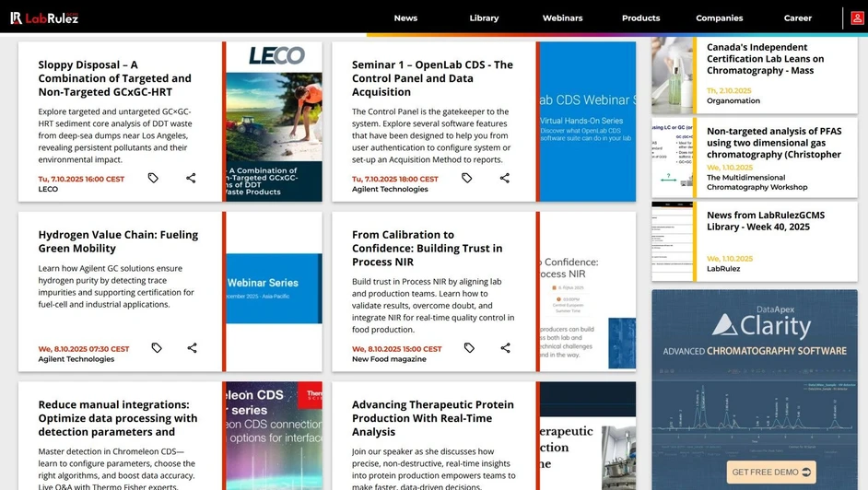Click date Tu, 7.10.2025 18:00 CEST
This screenshot has width=868, height=490.
[x=394, y=180]
